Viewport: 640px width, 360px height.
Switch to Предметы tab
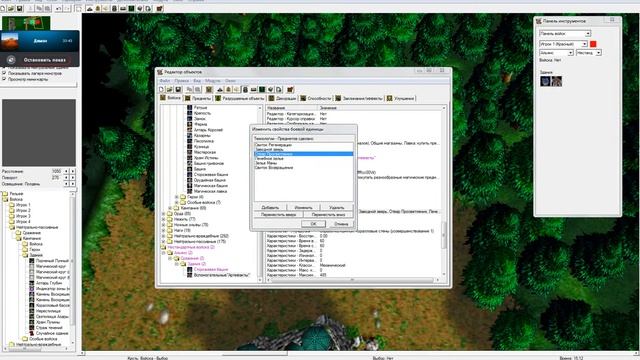pyautogui.click(x=198, y=98)
